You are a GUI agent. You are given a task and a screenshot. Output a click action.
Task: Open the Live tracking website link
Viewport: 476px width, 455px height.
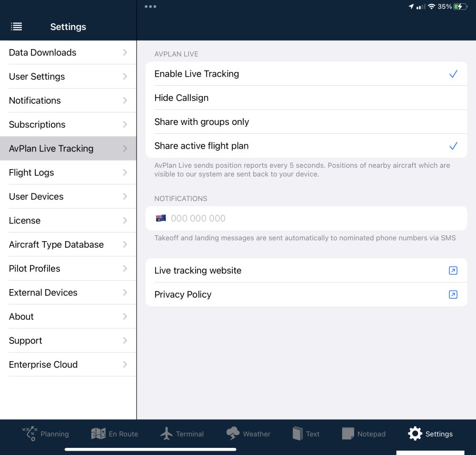coord(306,271)
